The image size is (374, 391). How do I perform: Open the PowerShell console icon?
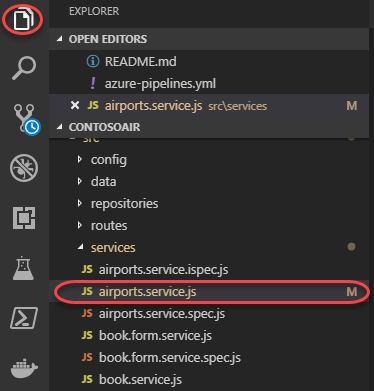coord(24,318)
